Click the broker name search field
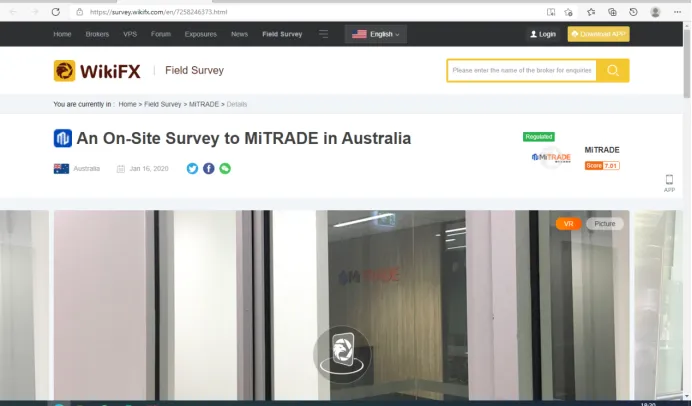 pyautogui.click(x=522, y=70)
